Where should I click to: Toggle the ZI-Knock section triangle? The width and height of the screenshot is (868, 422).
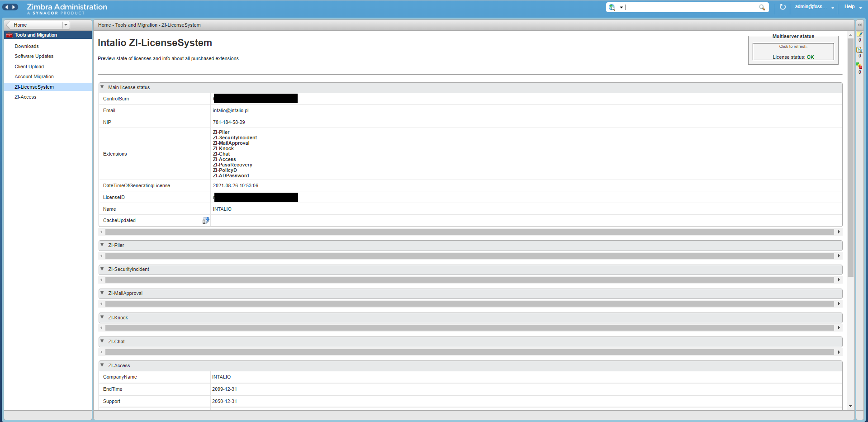(x=102, y=317)
